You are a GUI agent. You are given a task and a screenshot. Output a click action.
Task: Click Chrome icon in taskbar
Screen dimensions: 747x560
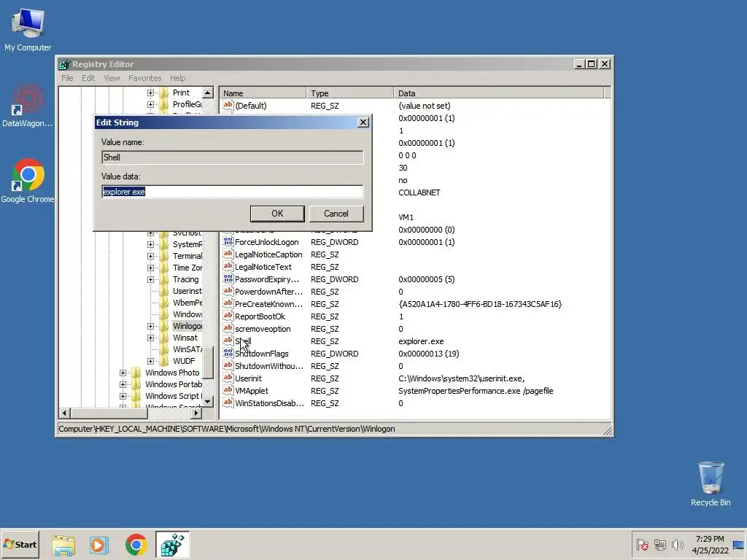coord(136,545)
